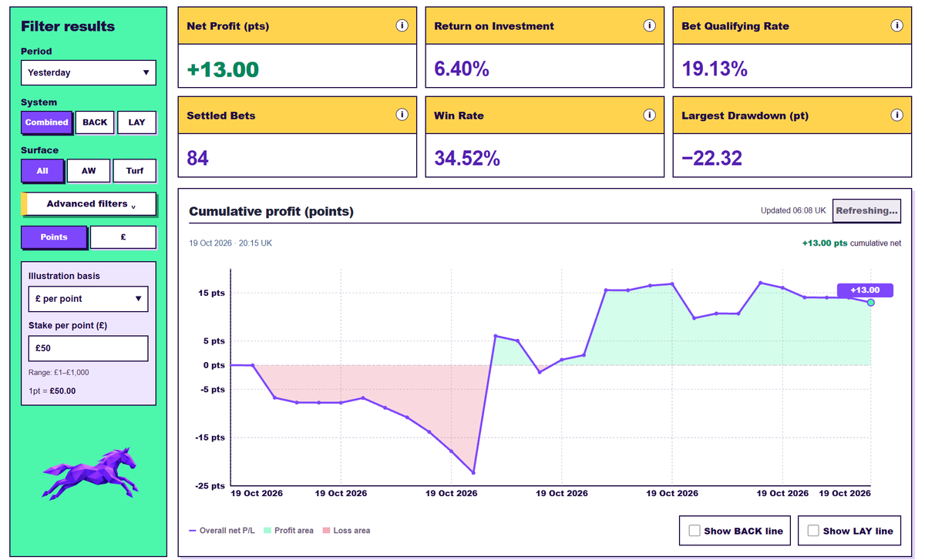Image resolution: width=925 pixels, height=560 pixels.
Task: Open the Bet Qualifying Rate info icon
Action: [x=896, y=25]
